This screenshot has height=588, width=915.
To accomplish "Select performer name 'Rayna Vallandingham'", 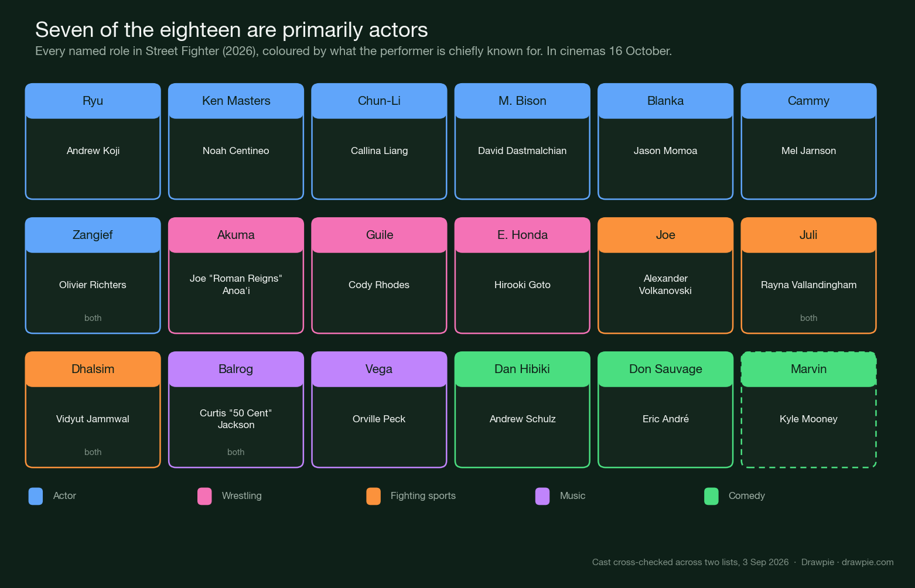I will [x=808, y=285].
